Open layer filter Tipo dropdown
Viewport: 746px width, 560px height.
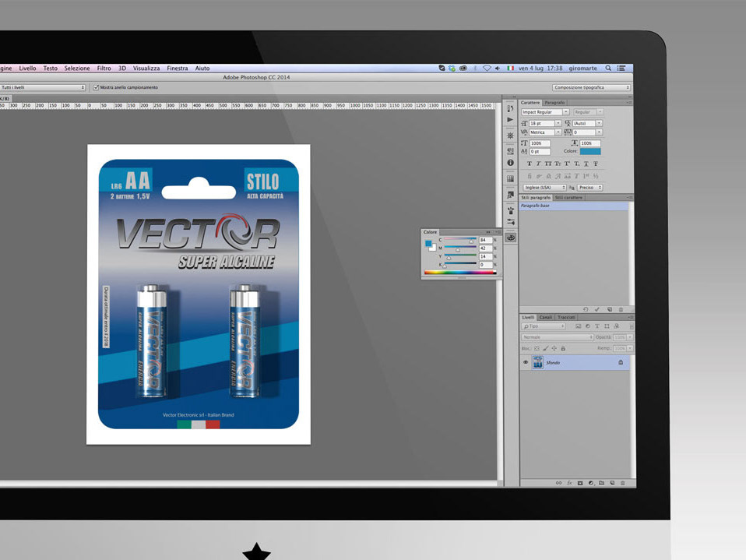coord(544,326)
